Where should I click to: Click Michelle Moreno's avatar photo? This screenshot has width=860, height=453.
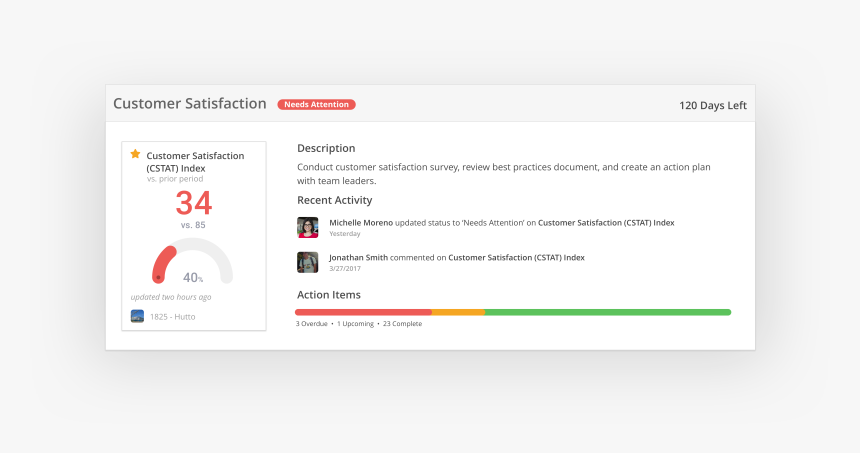[308, 227]
